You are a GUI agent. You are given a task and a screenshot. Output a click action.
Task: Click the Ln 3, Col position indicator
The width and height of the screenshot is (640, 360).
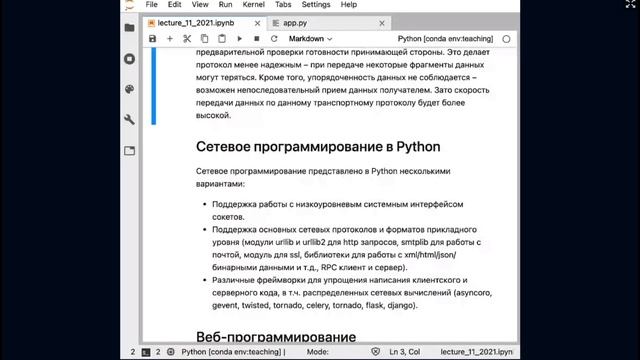point(404,352)
